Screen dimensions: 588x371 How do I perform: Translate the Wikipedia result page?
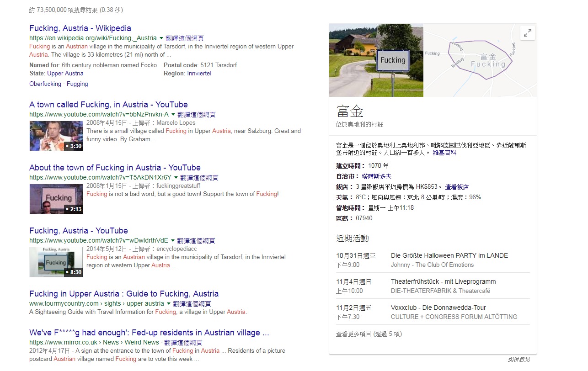185,38
